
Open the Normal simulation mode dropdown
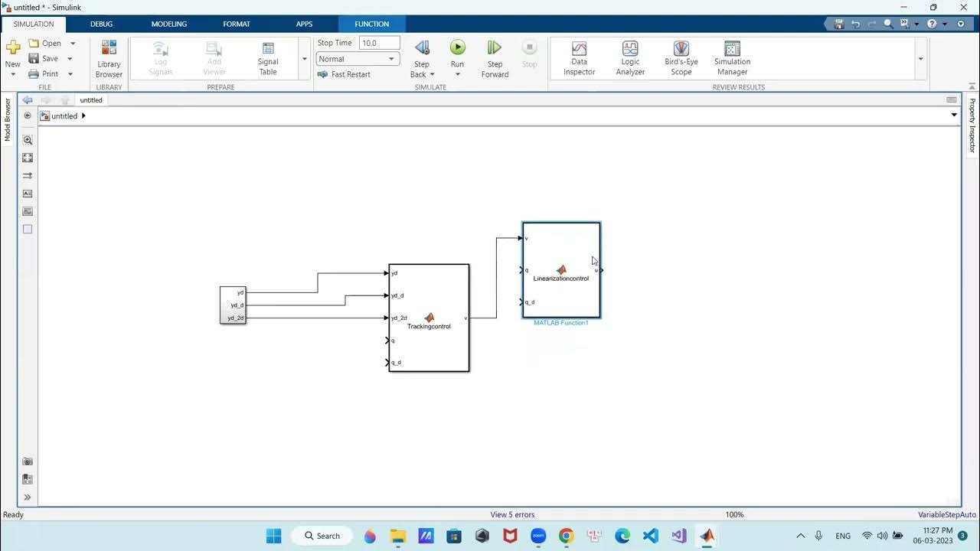[358, 59]
